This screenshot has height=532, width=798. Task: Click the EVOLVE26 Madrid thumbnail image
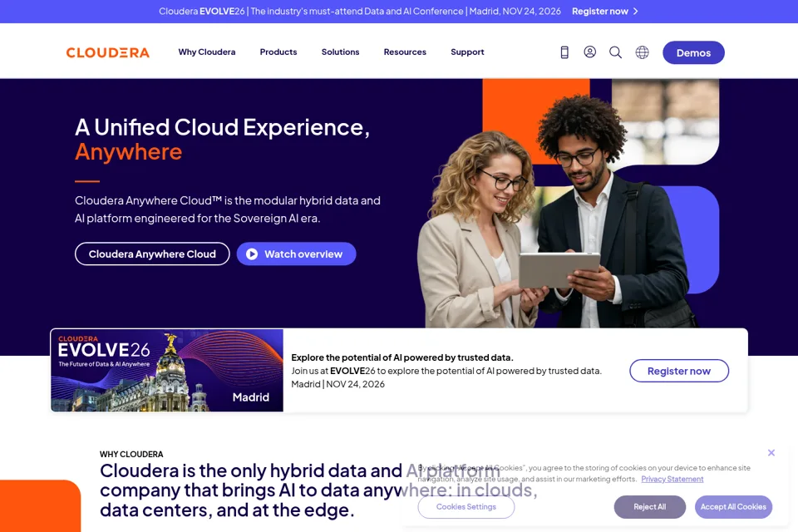(x=167, y=370)
